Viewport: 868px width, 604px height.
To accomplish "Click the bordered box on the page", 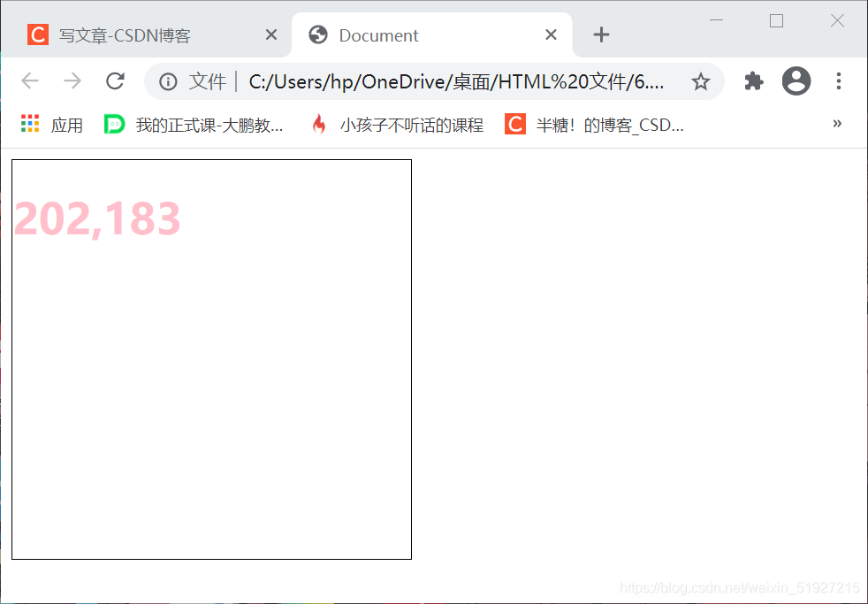I will (211, 358).
